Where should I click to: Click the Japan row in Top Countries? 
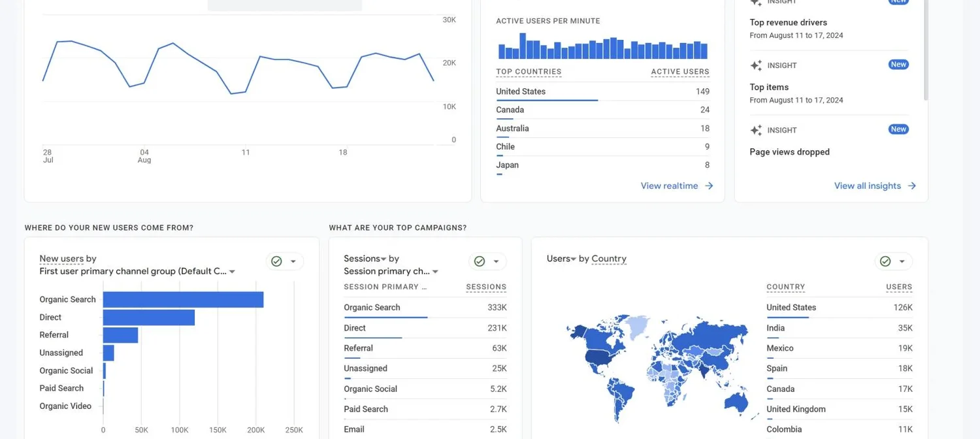602,165
